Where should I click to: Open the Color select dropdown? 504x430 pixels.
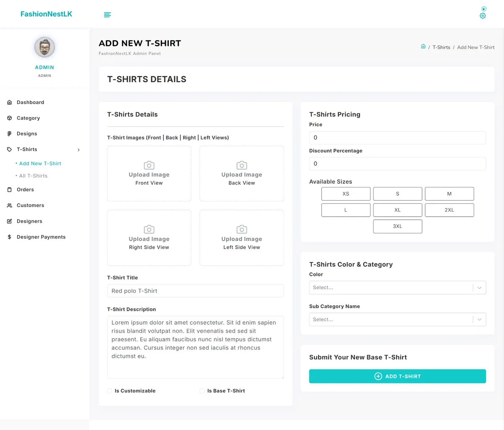(x=397, y=287)
